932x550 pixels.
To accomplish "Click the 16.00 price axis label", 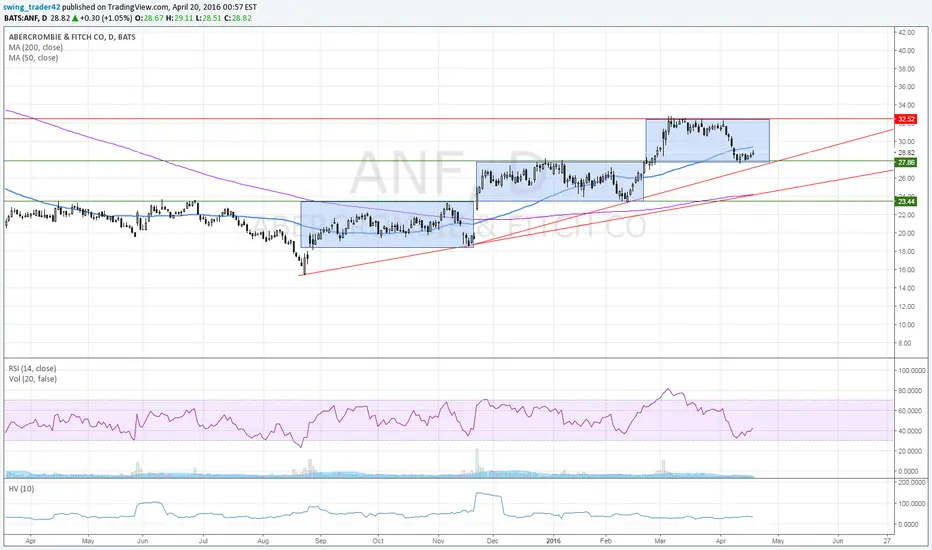I will click(x=906, y=270).
